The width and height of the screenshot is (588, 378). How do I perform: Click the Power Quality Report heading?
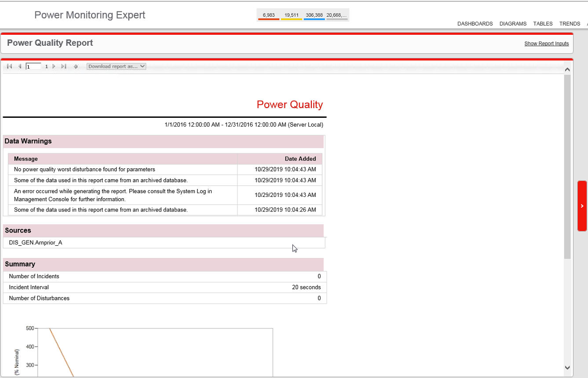pos(50,43)
